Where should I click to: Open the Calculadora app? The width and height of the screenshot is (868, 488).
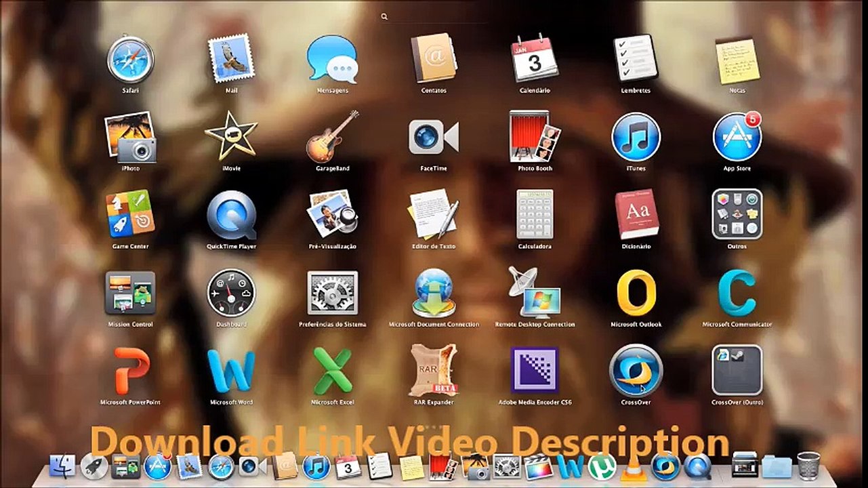coord(535,215)
